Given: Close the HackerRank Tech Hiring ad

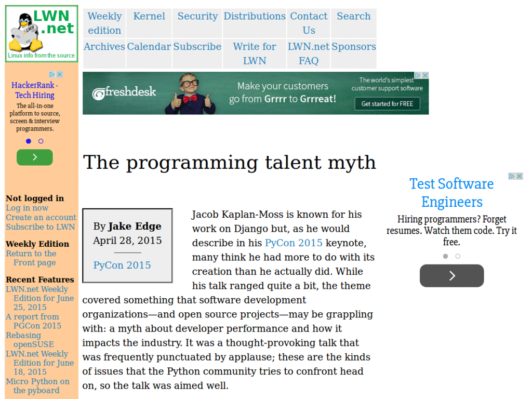Looking at the screenshot, I should click(x=60, y=74).
